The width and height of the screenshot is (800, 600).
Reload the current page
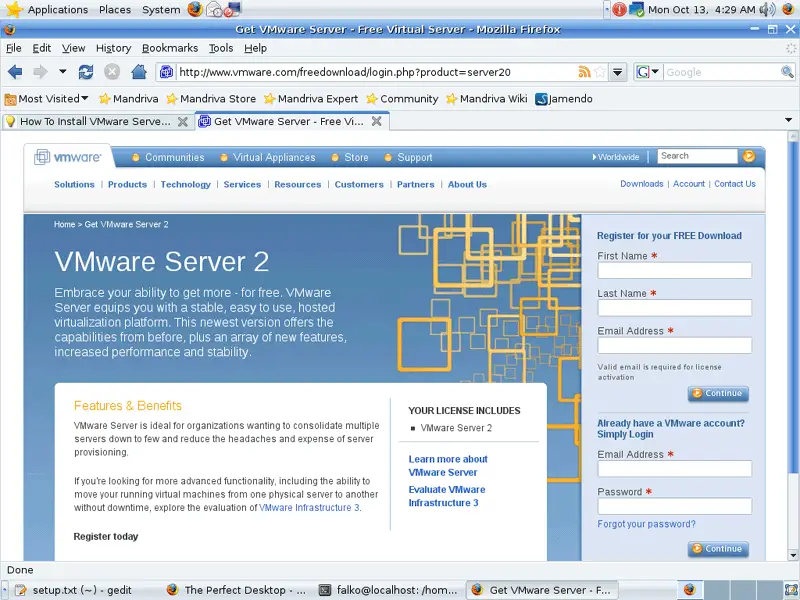pos(86,72)
